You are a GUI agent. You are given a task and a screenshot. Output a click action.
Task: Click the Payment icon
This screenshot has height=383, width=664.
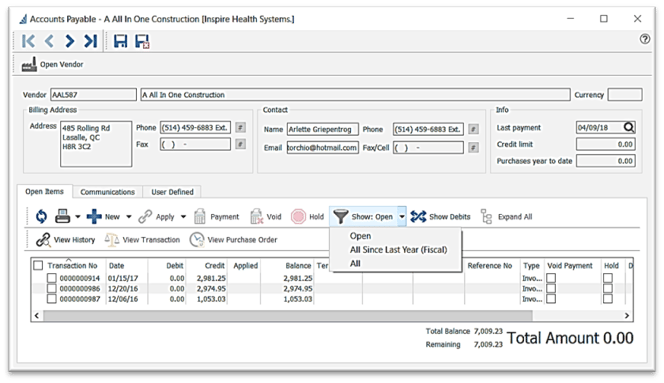coord(200,216)
